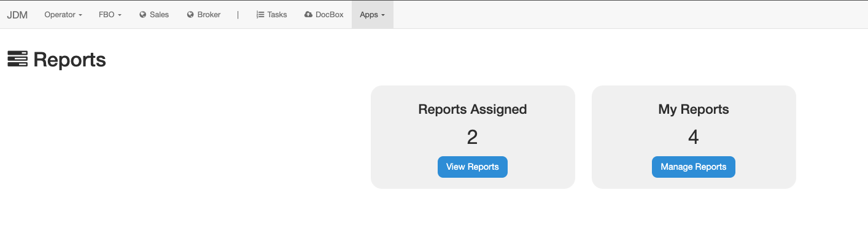The height and width of the screenshot is (246, 868).
Task: Open the DocBox label in navbar
Action: click(x=329, y=15)
